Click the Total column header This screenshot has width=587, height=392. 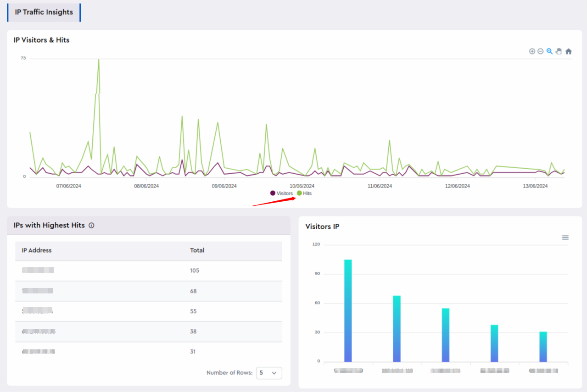point(197,250)
